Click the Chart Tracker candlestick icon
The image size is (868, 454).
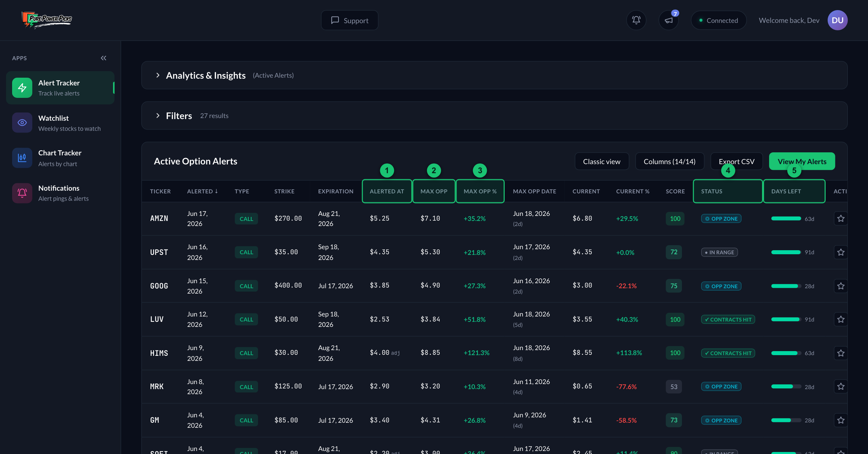tap(22, 158)
